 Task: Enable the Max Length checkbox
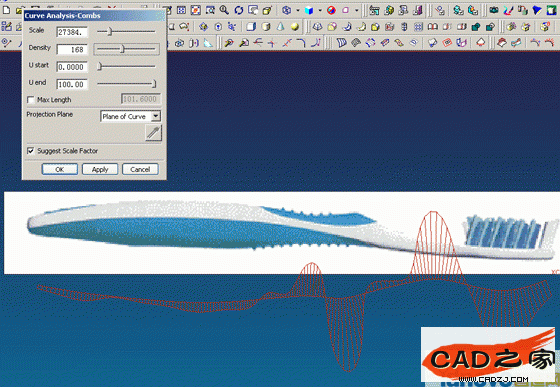pyautogui.click(x=31, y=100)
